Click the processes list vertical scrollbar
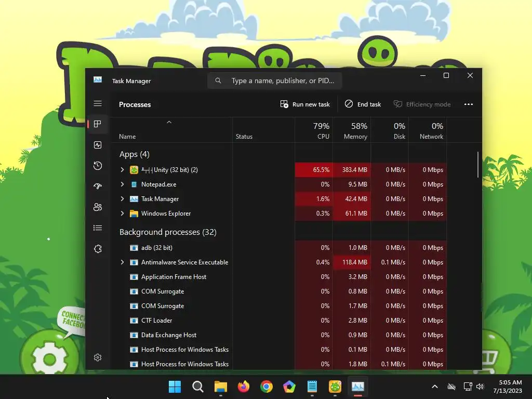 point(478,165)
